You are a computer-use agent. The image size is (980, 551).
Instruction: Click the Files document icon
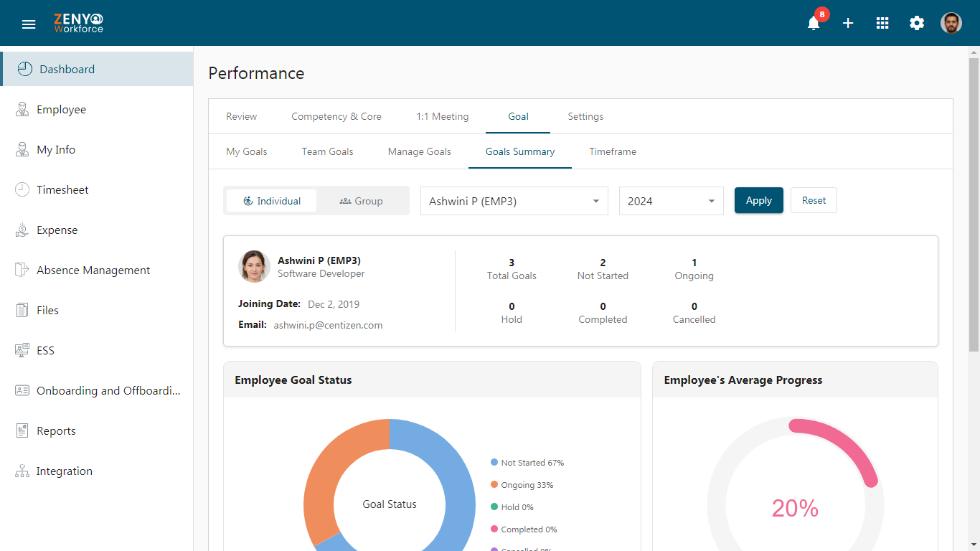coord(22,310)
